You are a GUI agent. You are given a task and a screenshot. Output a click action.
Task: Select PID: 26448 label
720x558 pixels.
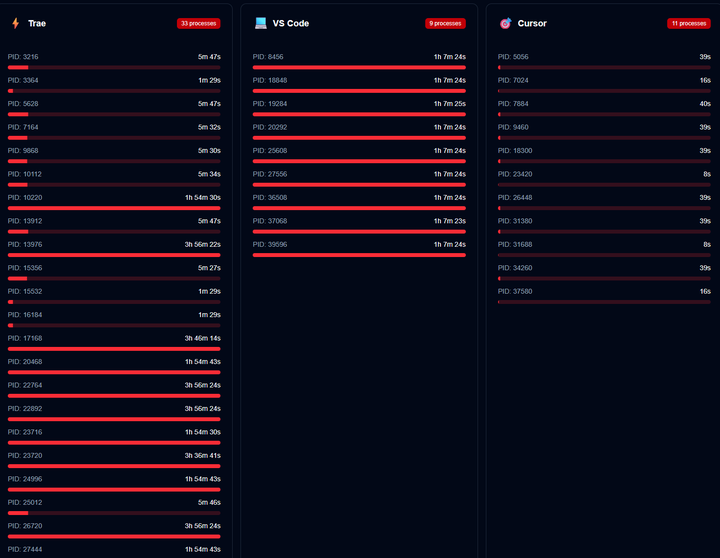(x=515, y=197)
